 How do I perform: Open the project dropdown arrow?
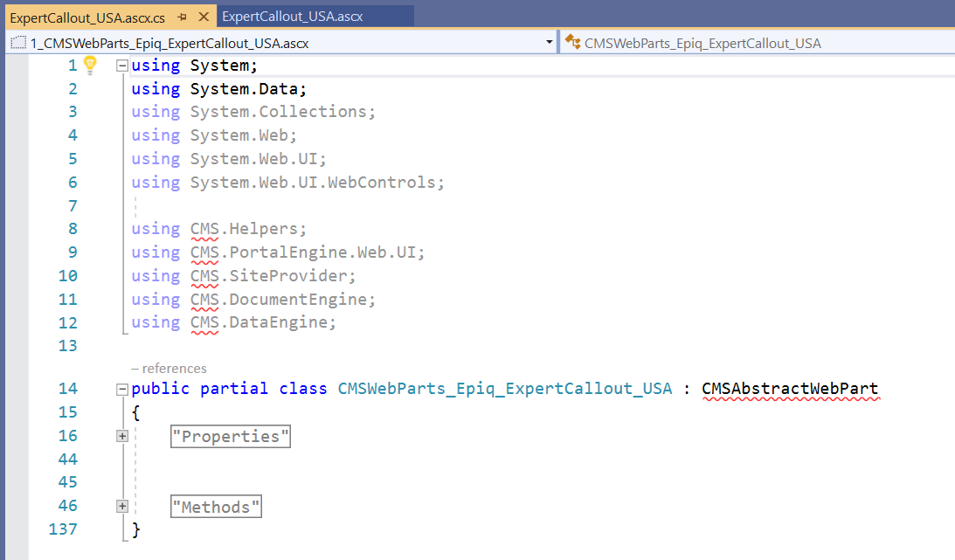pyautogui.click(x=549, y=42)
